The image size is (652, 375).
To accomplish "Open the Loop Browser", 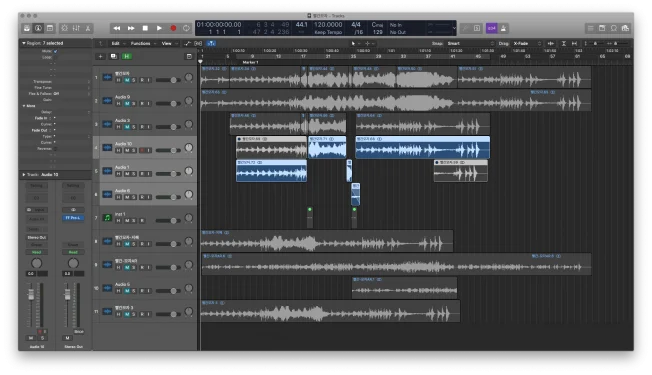I will point(614,28).
